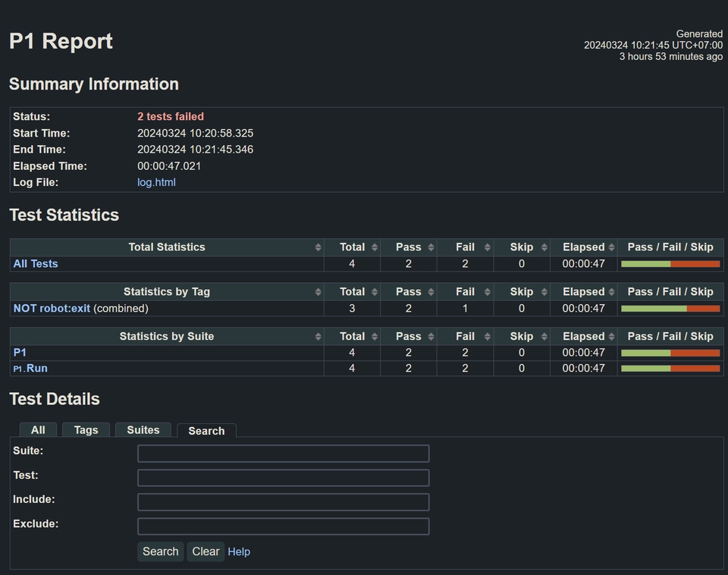
Task: Sort Statistics by Tag Fail column
Action: (x=465, y=292)
